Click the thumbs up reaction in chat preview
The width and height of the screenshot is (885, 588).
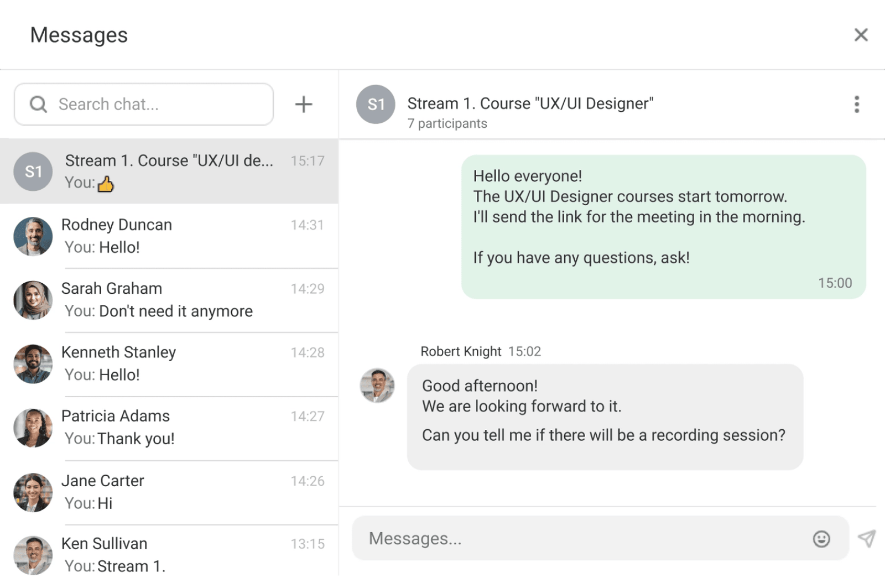click(x=106, y=183)
